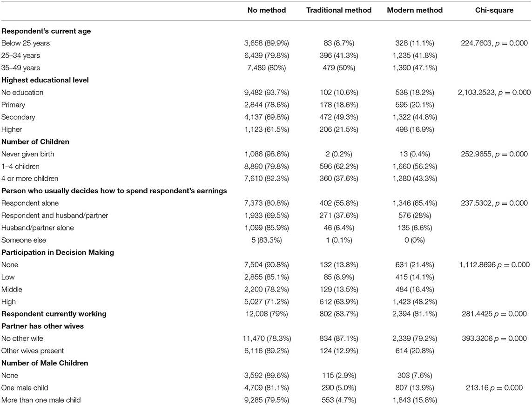532x405 pixels.
Task: Select the cell '1,843 (15.8%)'
Action: (415, 400)
